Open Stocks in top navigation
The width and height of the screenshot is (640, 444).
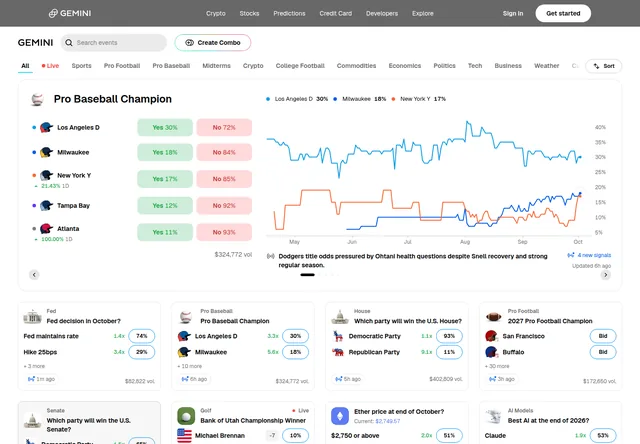pyautogui.click(x=249, y=13)
